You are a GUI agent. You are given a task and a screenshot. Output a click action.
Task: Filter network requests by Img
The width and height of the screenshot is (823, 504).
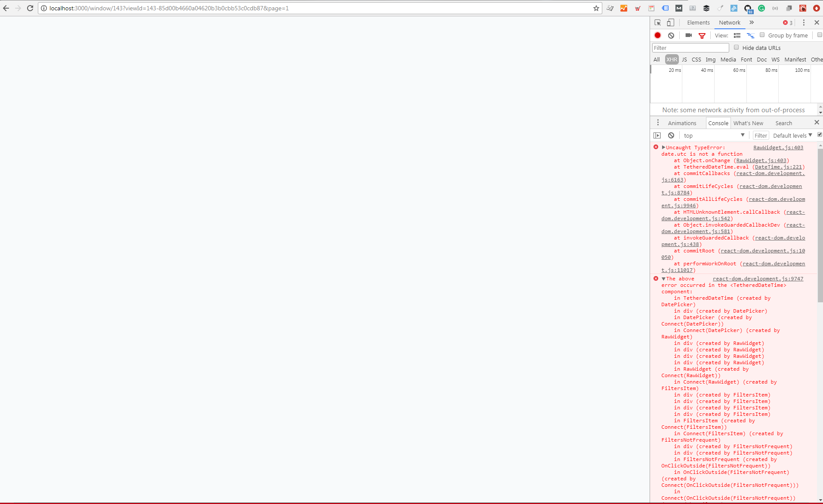(x=711, y=59)
